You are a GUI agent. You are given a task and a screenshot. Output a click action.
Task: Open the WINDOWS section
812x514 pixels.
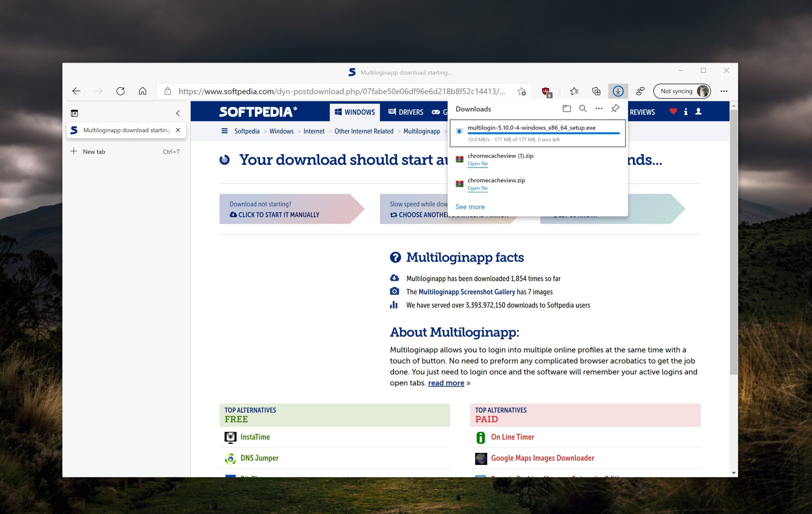(x=355, y=112)
